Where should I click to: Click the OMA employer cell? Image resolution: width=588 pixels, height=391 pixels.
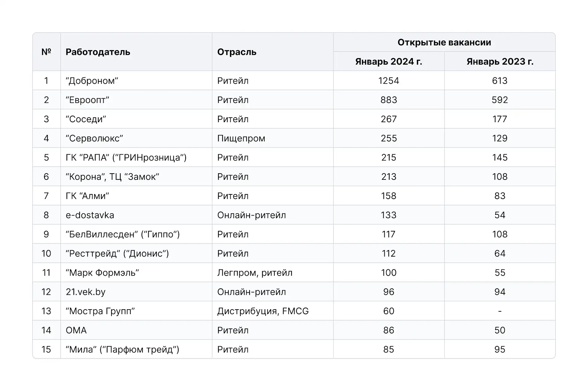[76, 330]
